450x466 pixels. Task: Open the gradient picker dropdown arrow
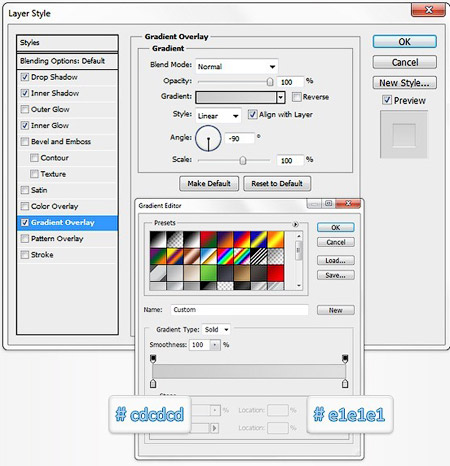[x=281, y=97]
